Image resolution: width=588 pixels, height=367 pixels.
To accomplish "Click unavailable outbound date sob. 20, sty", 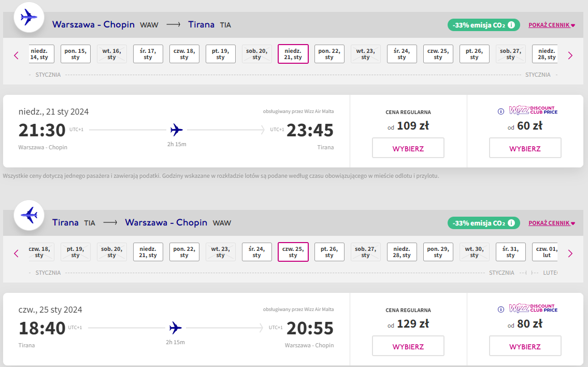I will click(256, 54).
